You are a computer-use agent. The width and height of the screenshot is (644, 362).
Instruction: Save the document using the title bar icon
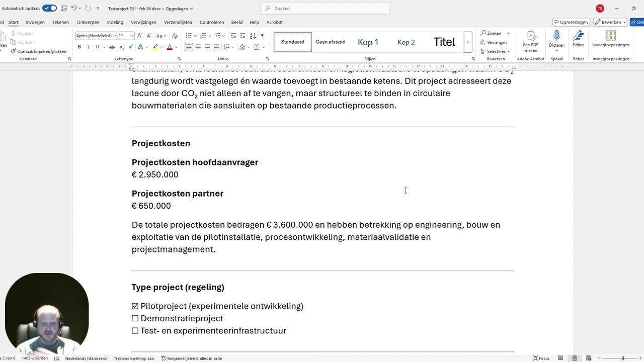[x=64, y=9]
